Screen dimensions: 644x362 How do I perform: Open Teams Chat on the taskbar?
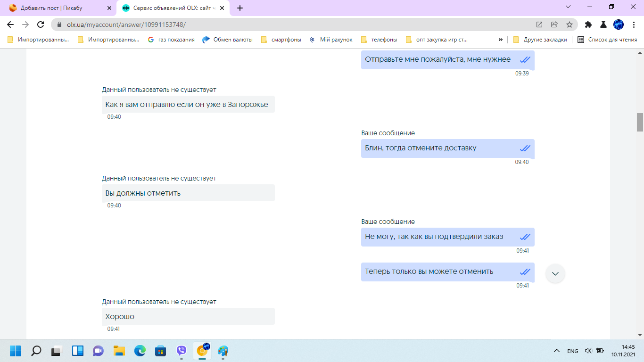[99, 351]
